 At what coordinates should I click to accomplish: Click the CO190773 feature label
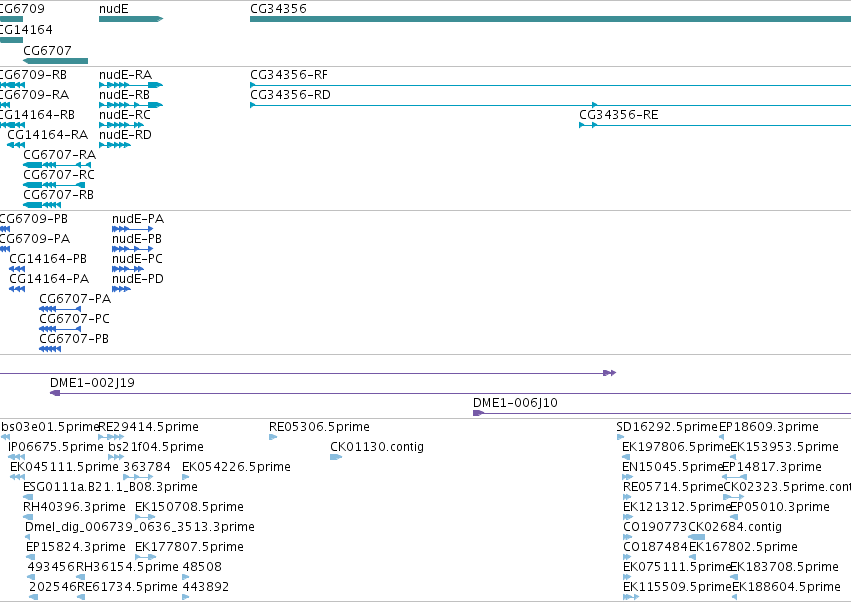(x=655, y=527)
